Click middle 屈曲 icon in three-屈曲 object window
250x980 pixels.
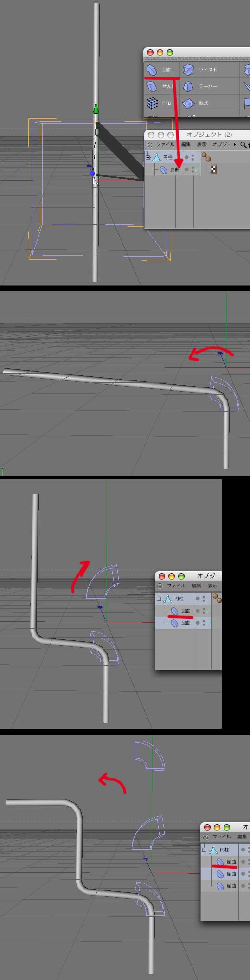[220, 874]
